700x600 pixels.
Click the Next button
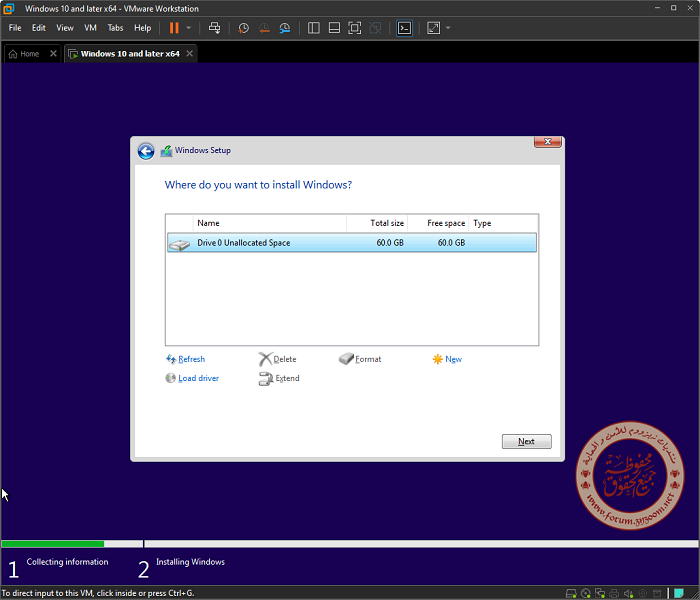click(x=526, y=442)
